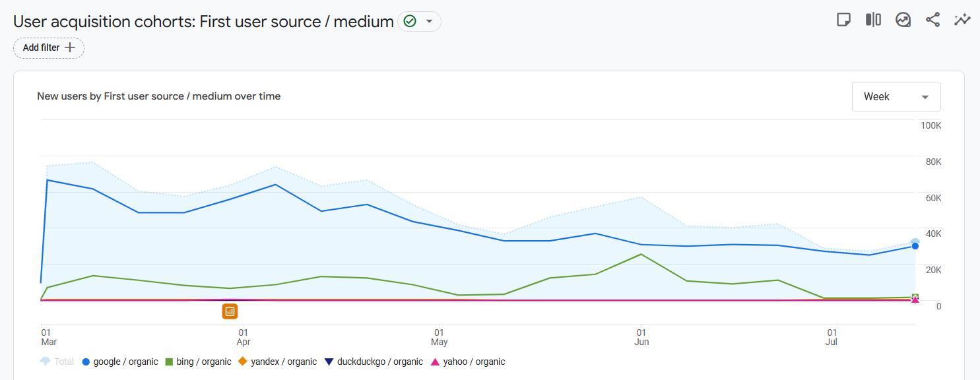This screenshot has height=380, width=980.
Task: Click the green report status checkmark
Action: (410, 22)
